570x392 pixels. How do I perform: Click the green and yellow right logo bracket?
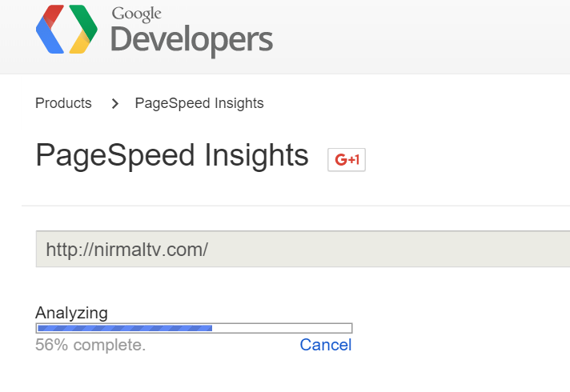[x=83, y=29]
